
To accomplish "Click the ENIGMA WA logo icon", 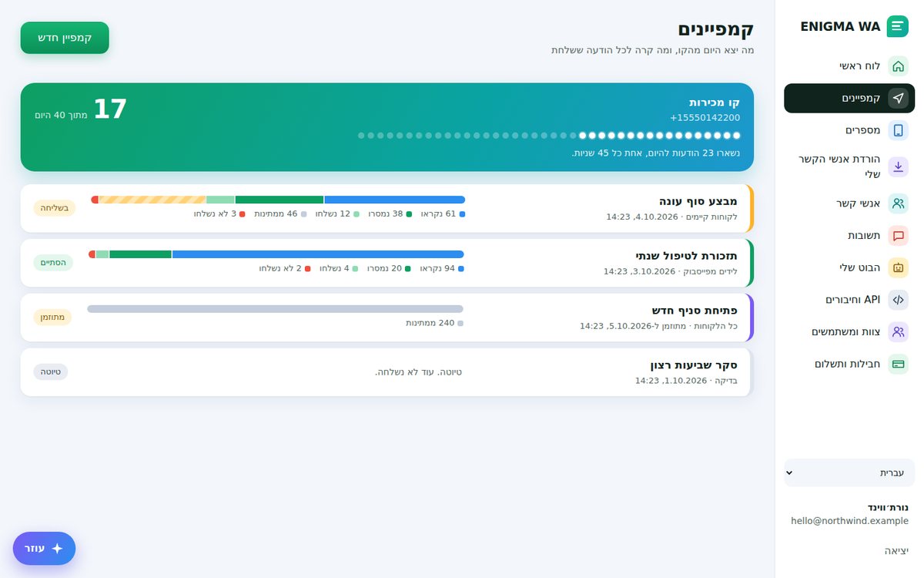I will (x=898, y=26).
